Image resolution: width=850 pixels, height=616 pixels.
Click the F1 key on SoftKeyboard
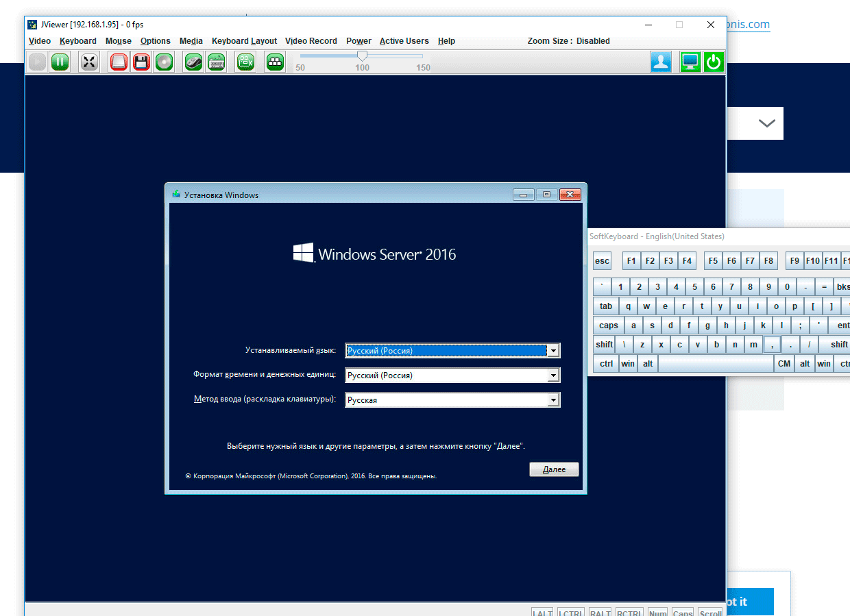coord(631,261)
